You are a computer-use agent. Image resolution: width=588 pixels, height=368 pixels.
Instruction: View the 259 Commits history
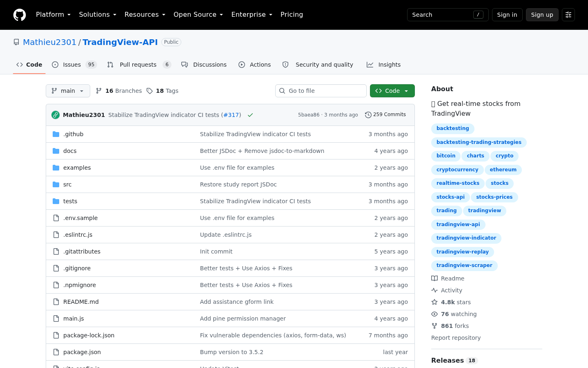click(385, 114)
